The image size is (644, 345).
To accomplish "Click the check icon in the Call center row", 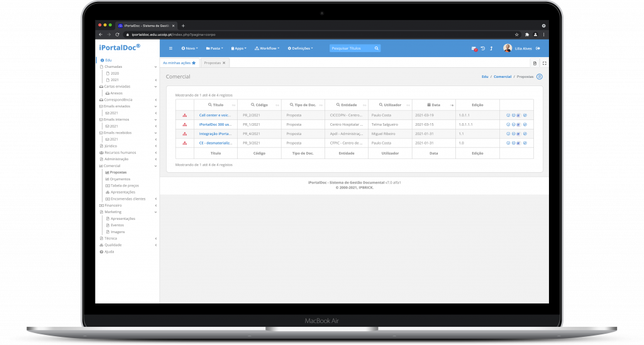I will pos(525,115).
